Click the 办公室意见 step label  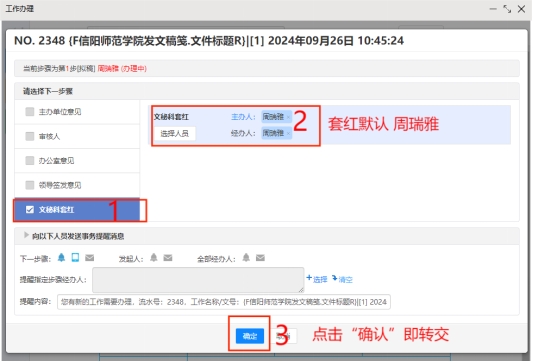[56, 161]
